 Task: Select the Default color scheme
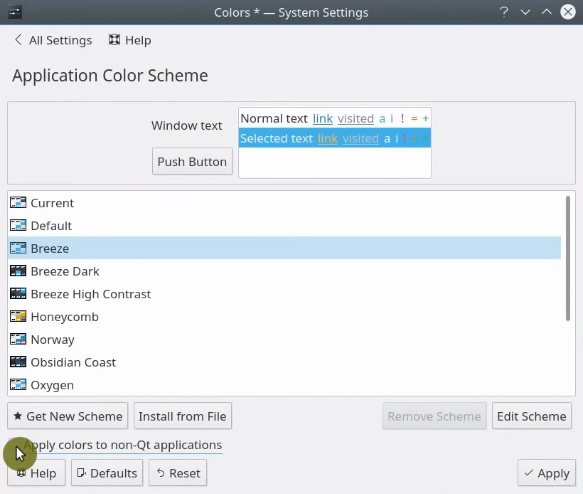(x=284, y=226)
